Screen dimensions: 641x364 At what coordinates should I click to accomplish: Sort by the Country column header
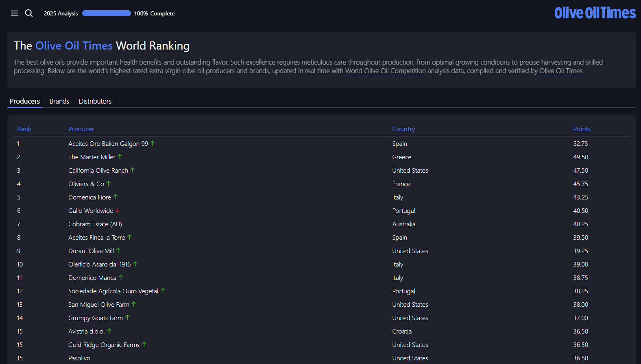403,129
